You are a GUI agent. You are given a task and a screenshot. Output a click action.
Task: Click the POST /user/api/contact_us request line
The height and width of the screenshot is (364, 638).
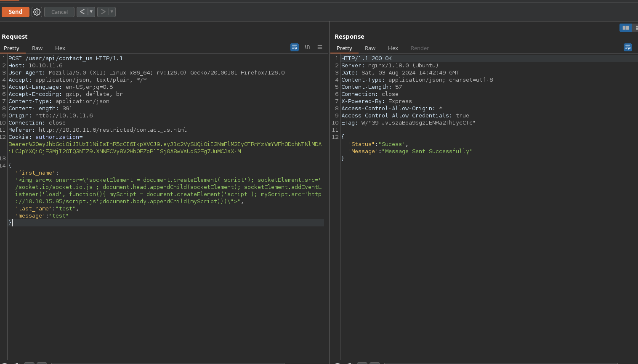pos(66,58)
